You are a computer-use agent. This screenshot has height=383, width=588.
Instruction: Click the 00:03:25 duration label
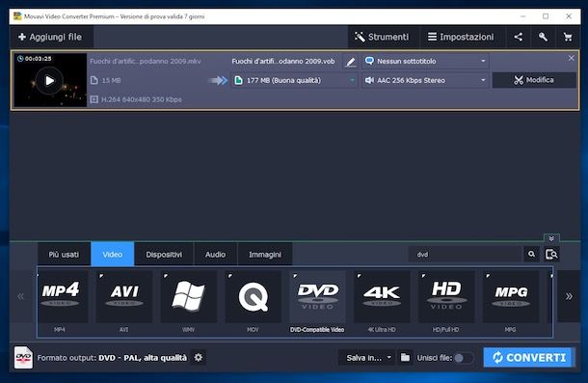click(38, 59)
